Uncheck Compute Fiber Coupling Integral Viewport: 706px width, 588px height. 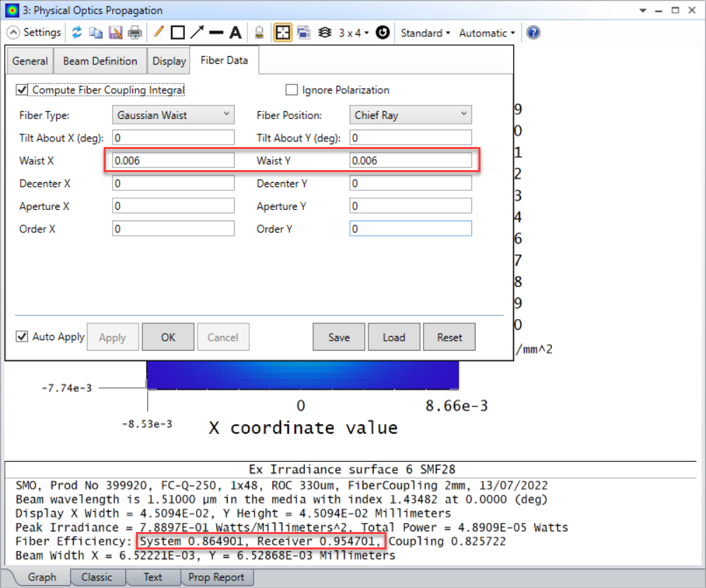(x=21, y=90)
